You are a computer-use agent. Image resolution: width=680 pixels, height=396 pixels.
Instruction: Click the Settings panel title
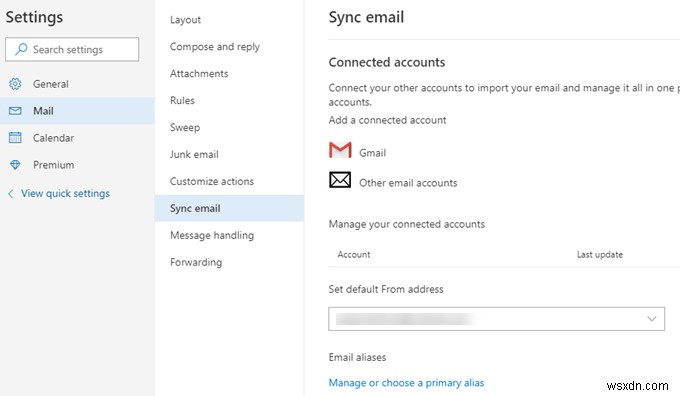click(34, 17)
